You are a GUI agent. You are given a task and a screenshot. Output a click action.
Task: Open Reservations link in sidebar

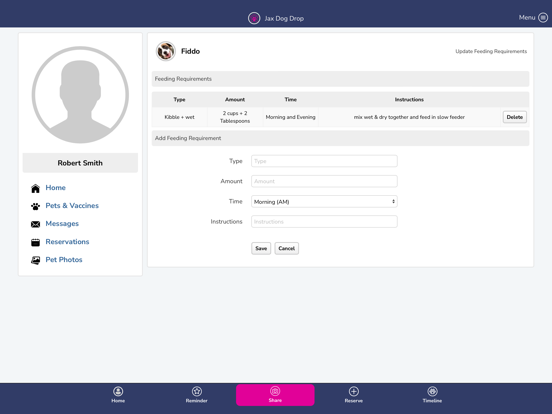tap(67, 242)
